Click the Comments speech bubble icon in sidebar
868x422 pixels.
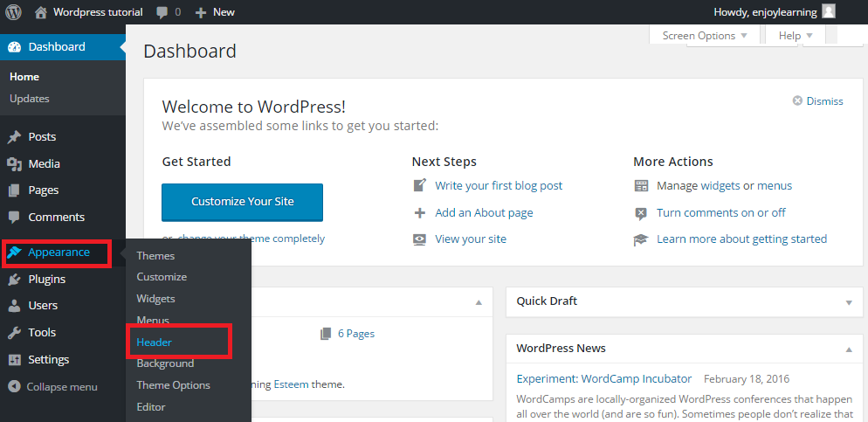(14, 217)
